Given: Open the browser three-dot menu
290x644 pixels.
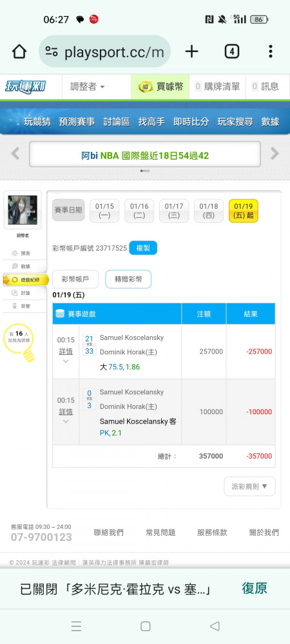Looking at the screenshot, I should pyautogui.click(x=270, y=52).
